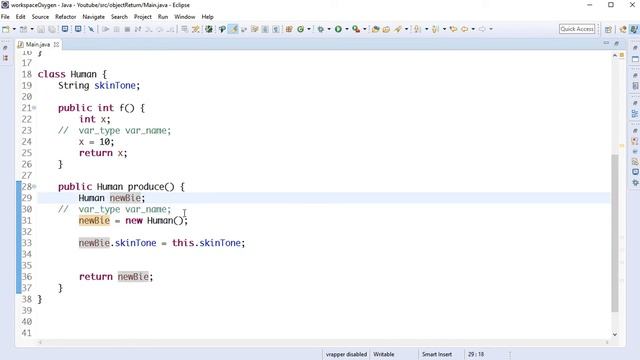Viewport: 640px width, 360px height.
Task: Click the Debug bug icon
Action: (321, 29)
